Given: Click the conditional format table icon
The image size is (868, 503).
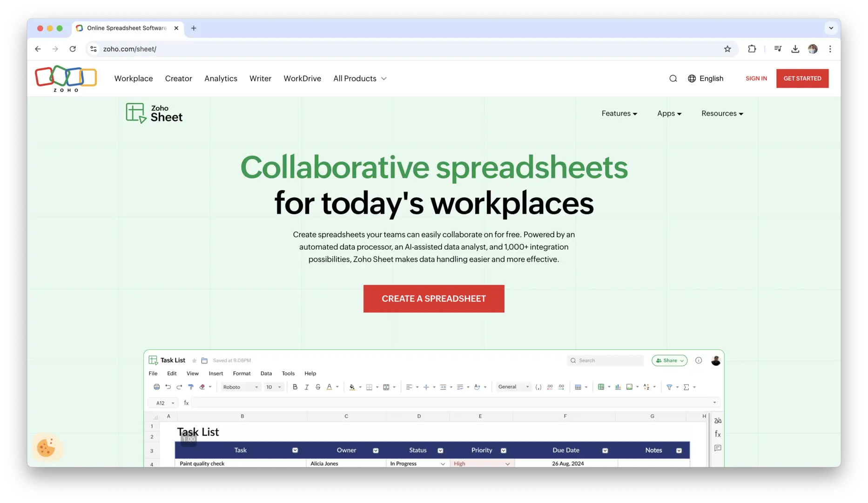Looking at the screenshot, I should click(x=578, y=387).
